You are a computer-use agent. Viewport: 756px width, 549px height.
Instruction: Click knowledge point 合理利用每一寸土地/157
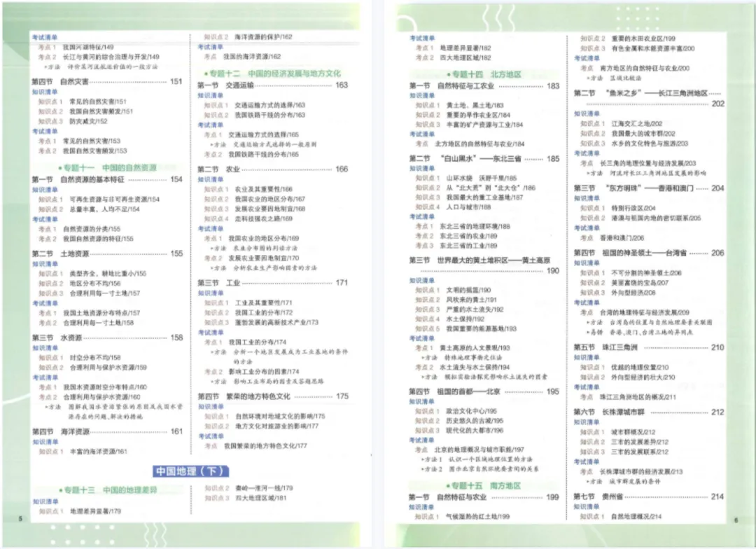tap(104, 293)
